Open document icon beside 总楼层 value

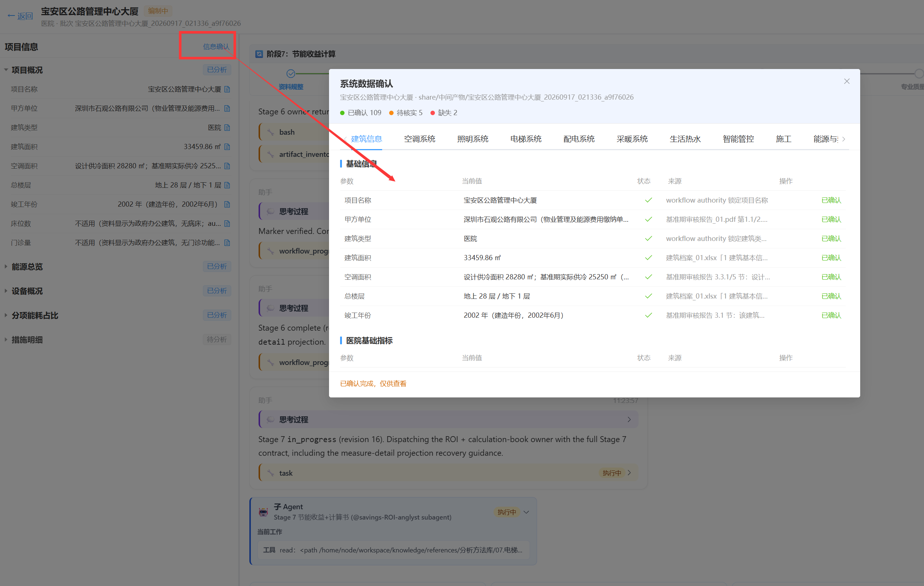(x=227, y=185)
